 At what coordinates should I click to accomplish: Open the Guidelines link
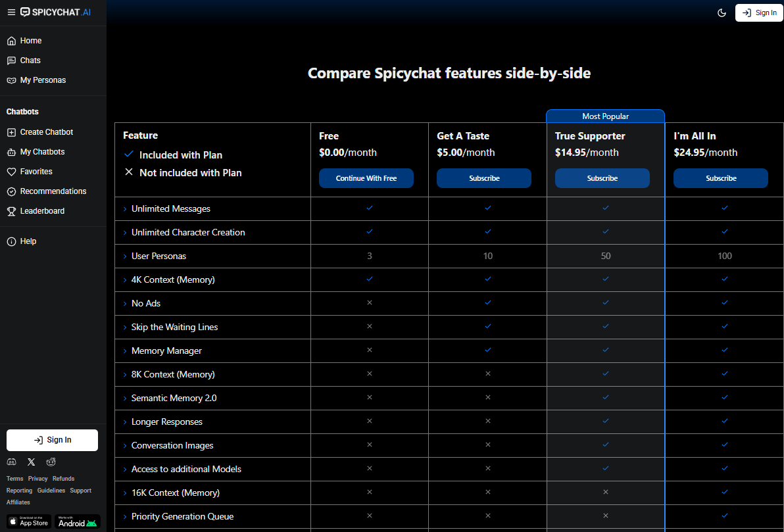[51, 491]
